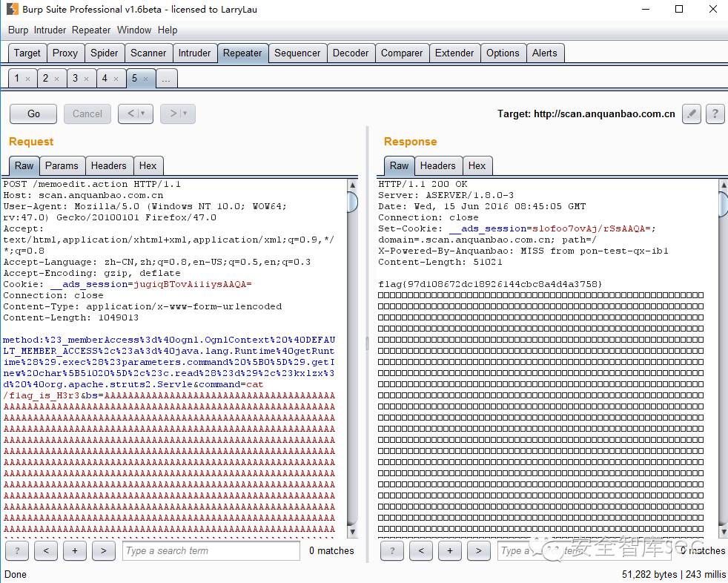
Task: Click the Go button to send request
Action: 33,113
